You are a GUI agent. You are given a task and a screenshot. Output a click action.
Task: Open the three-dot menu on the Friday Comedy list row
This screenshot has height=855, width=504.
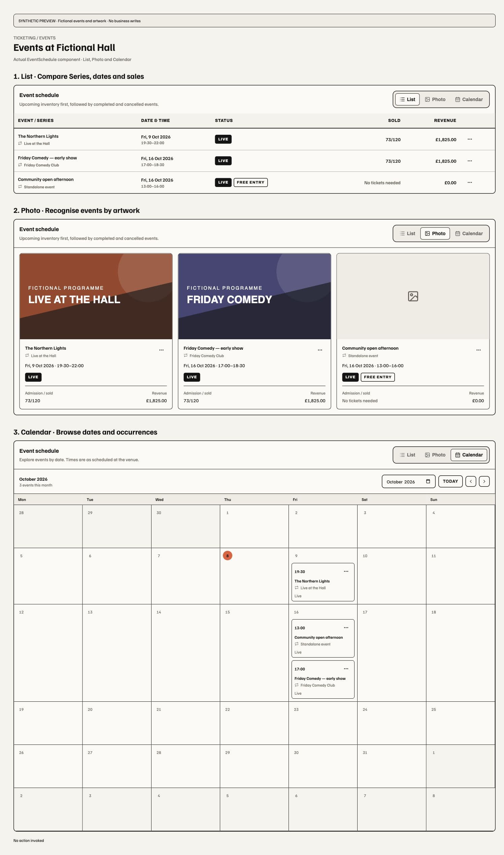point(469,161)
